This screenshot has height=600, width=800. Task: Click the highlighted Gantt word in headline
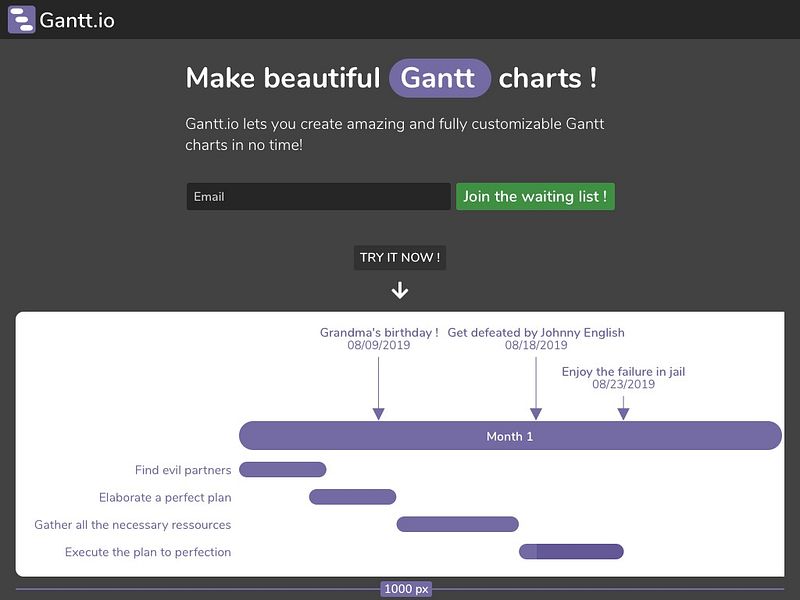(x=440, y=78)
